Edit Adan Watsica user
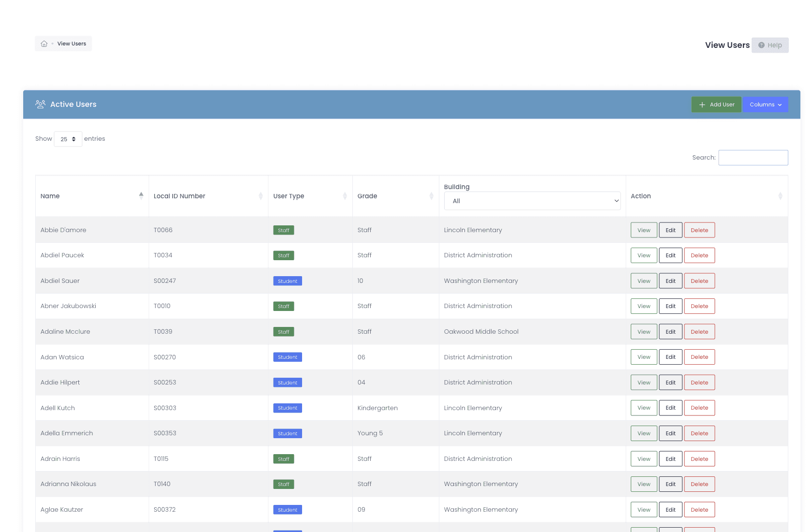812x532 pixels. (x=670, y=357)
